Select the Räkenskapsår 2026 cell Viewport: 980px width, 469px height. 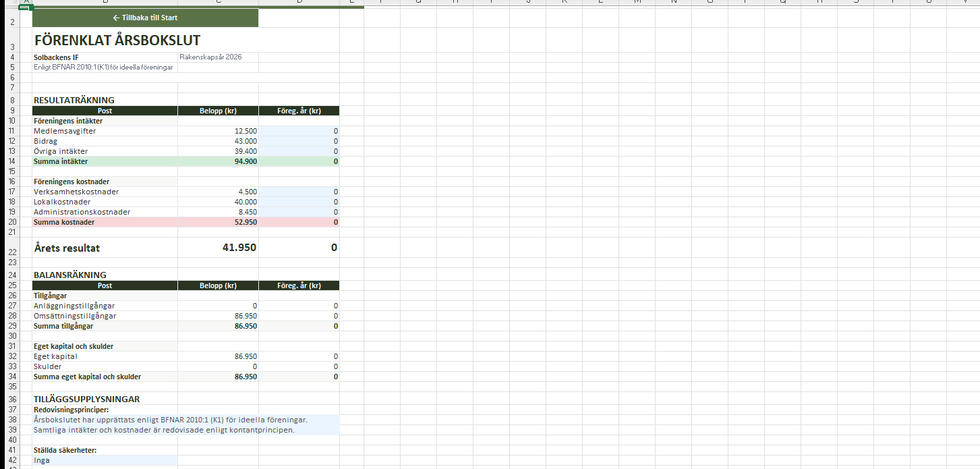217,57
